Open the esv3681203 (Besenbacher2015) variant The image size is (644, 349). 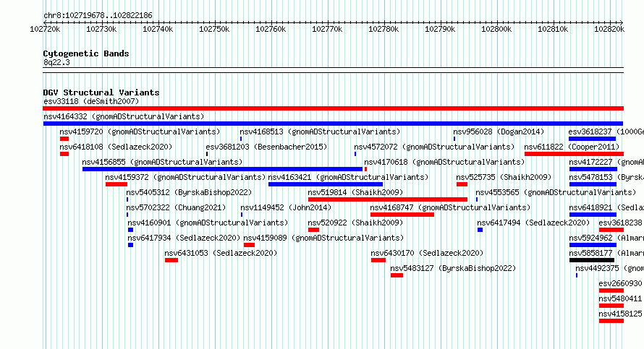[266, 147]
